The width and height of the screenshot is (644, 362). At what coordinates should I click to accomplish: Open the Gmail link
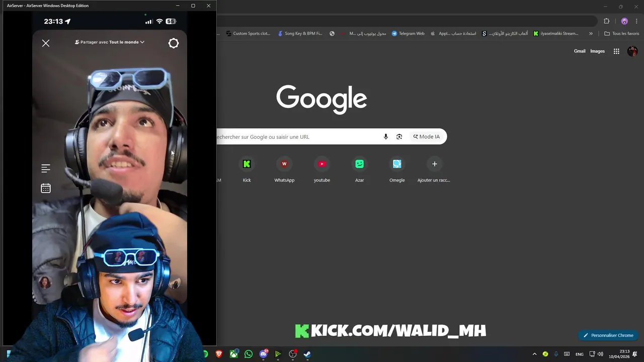pos(580,51)
